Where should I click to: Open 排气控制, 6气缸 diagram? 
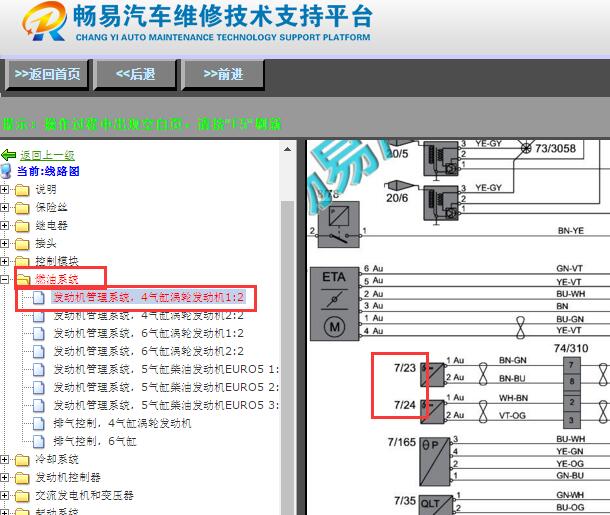[95, 441]
